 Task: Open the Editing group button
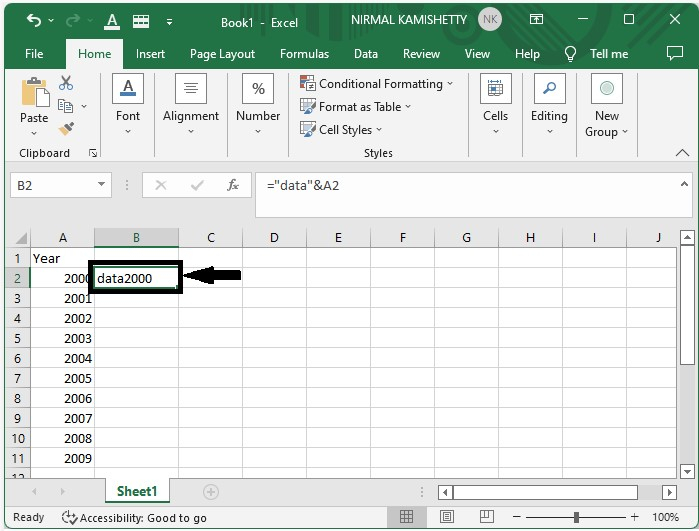pos(549,106)
